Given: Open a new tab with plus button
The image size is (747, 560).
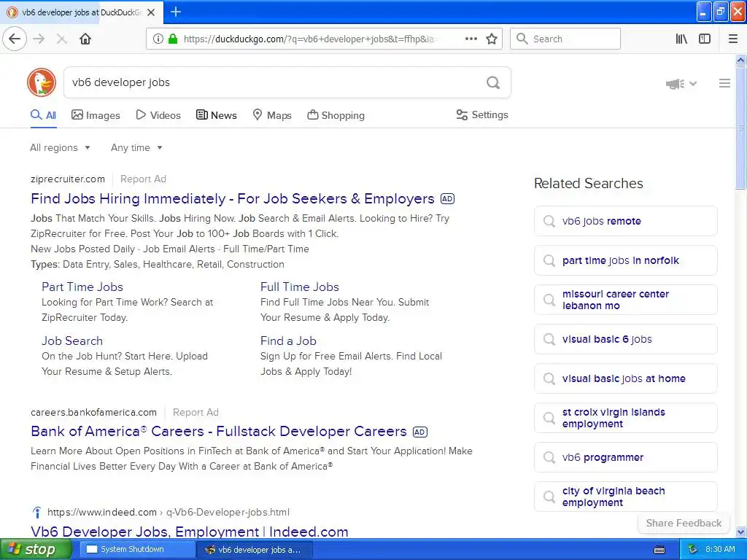Looking at the screenshot, I should click(x=176, y=12).
